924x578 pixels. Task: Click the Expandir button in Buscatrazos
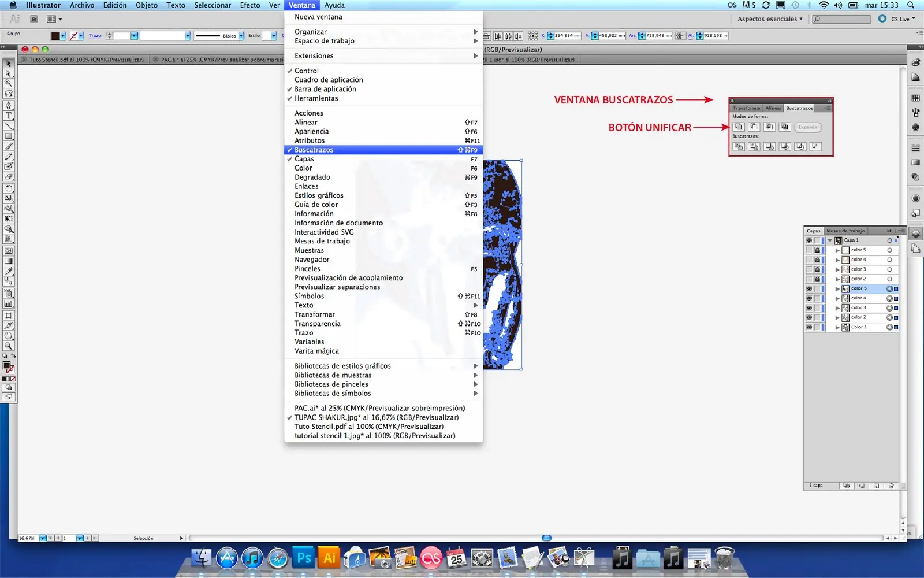807,127
